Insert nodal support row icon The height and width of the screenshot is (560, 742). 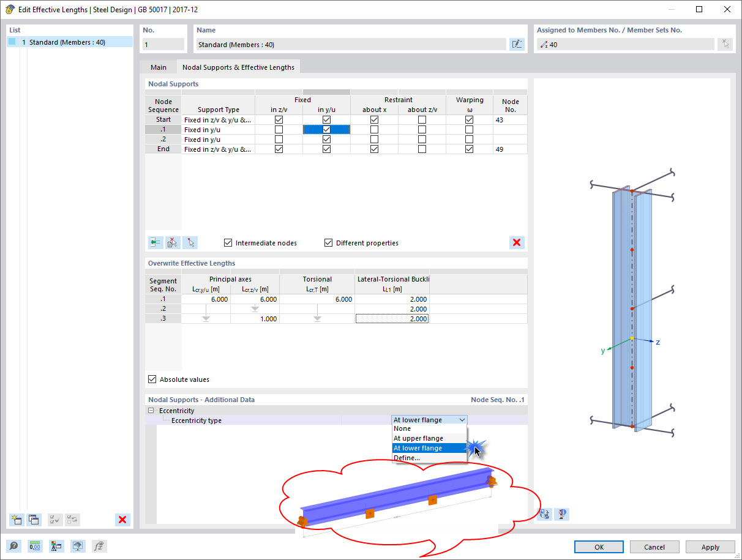click(x=156, y=242)
